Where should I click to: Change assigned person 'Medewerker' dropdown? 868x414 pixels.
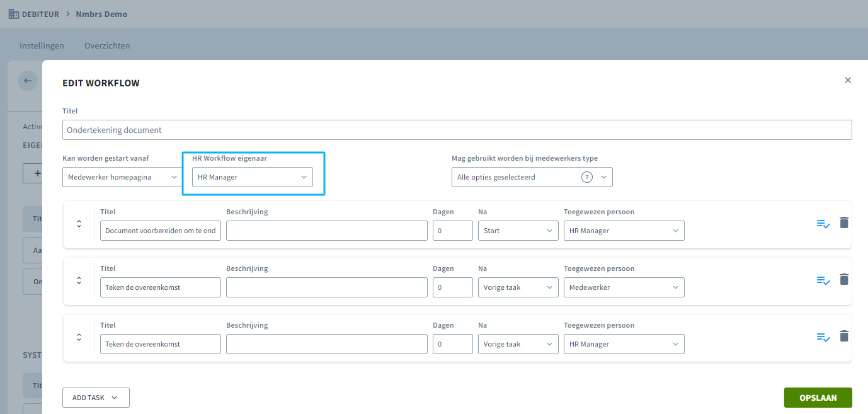[624, 287]
